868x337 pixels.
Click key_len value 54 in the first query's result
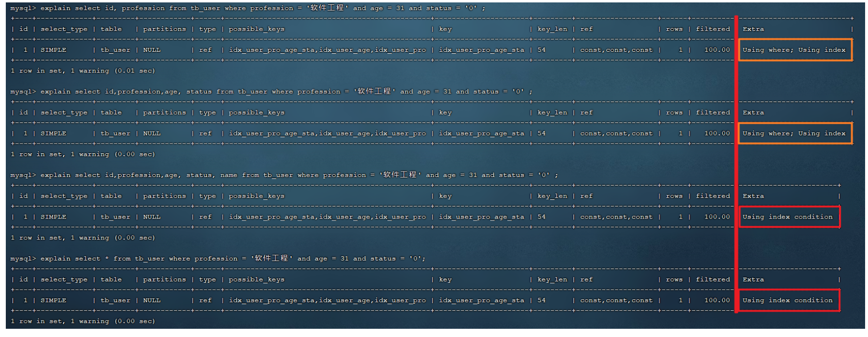tap(541, 50)
